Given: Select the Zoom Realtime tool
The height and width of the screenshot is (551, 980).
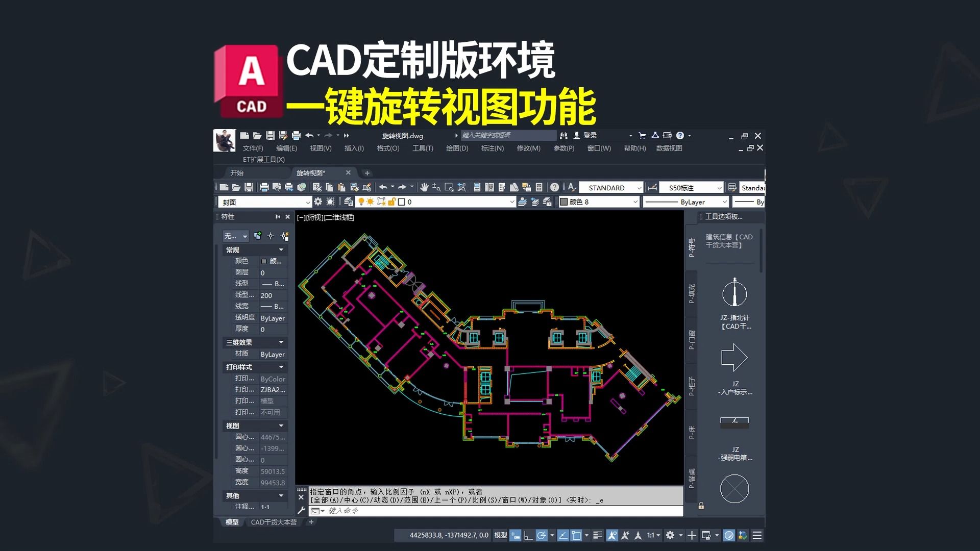Looking at the screenshot, I should coord(436,187).
